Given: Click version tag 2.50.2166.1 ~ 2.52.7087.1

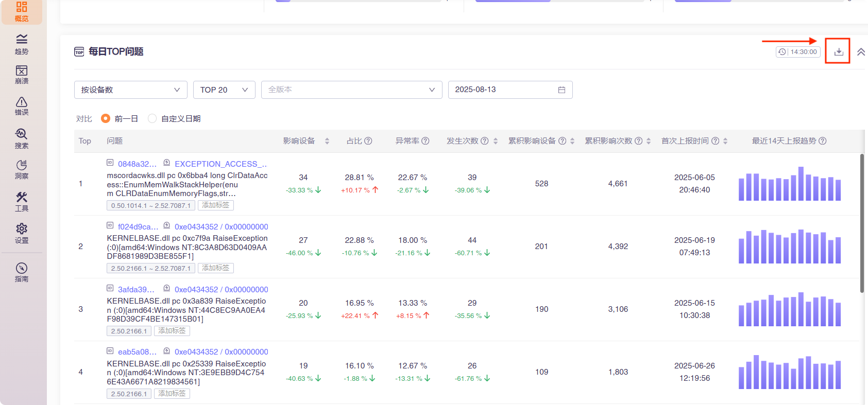Looking at the screenshot, I should click(x=151, y=268).
